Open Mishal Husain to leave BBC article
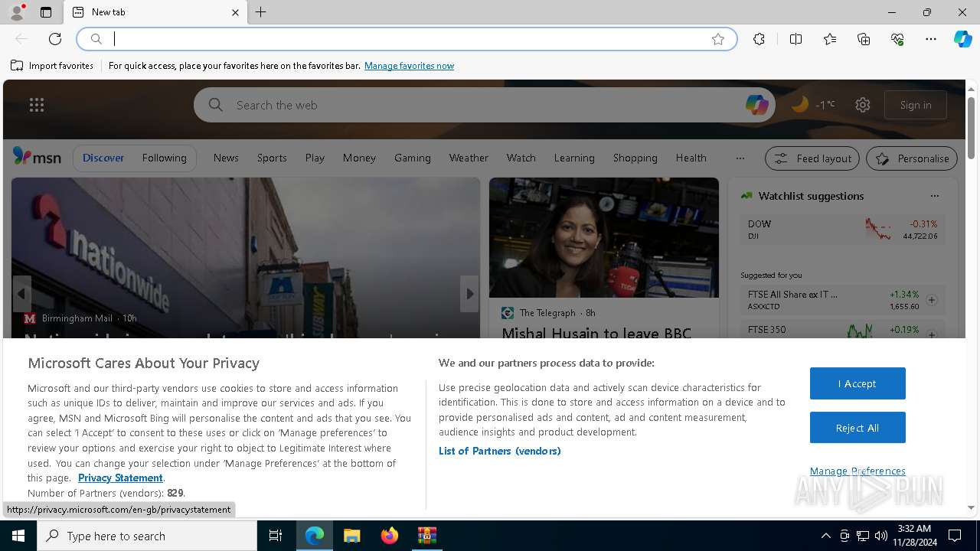This screenshot has width=980, height=551. point(596,333)
